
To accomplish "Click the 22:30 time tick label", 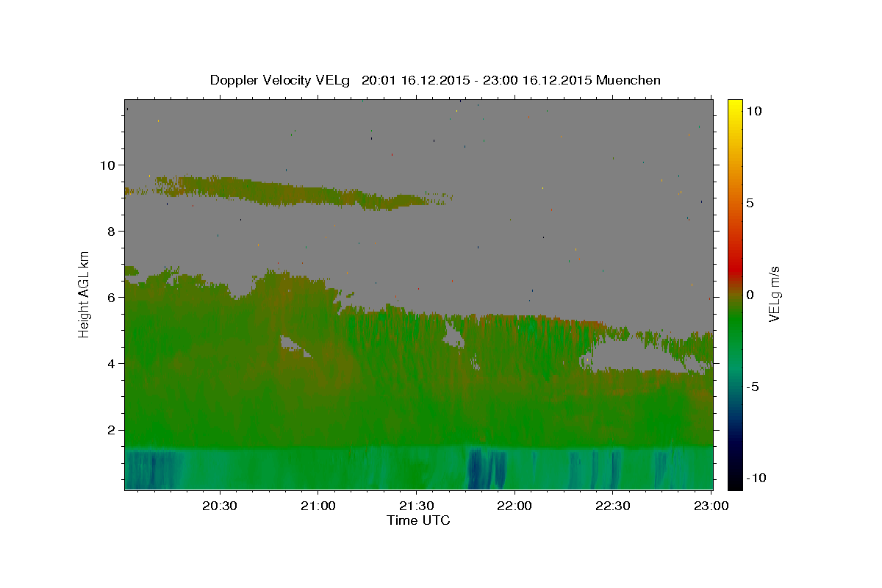I will click(613, 506).
